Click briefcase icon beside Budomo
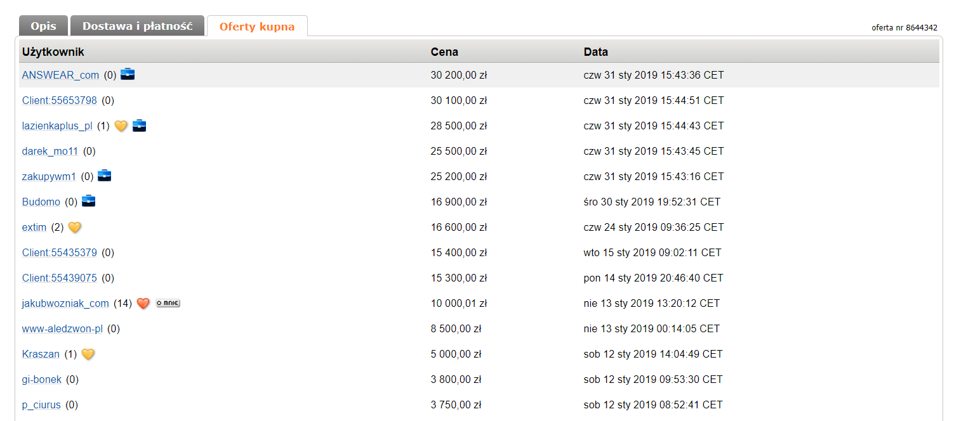The width and height of the screenshot is (980, 421). (88, 201)
